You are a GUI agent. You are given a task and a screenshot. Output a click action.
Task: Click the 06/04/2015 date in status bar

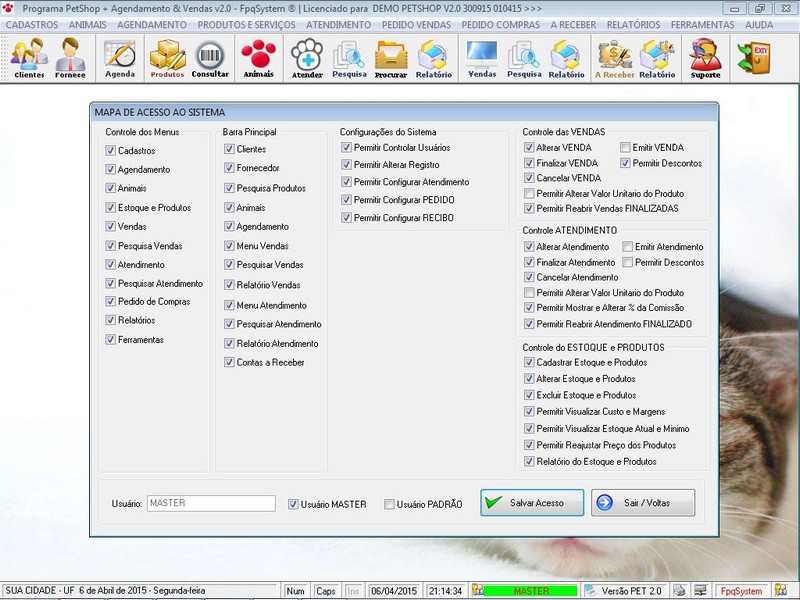tap(394, 591)
